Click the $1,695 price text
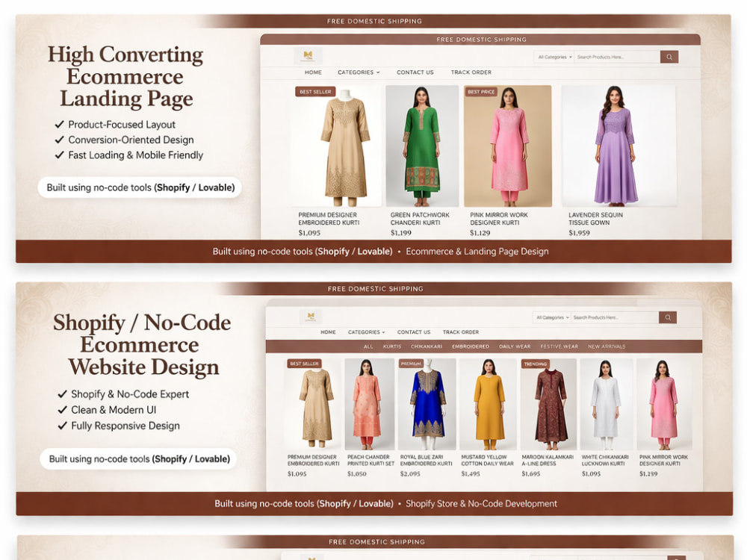 530,474
